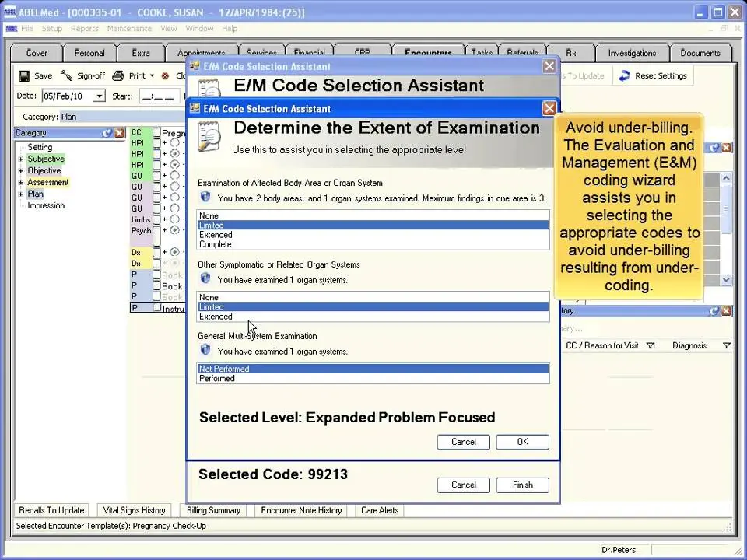Click the info icon under General Multi-System Examination
The height and width of the screenshot is (560, 747).
click(x=205, y=351)
